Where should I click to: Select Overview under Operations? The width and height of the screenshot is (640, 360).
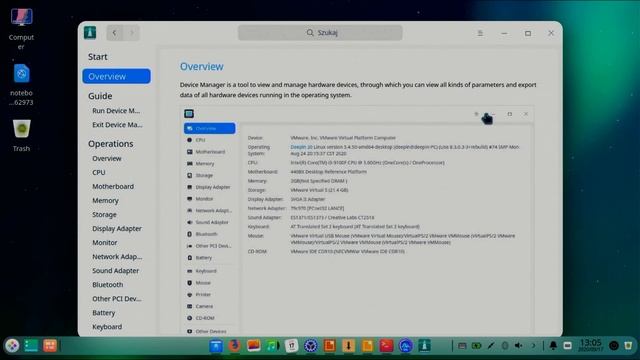107,158
